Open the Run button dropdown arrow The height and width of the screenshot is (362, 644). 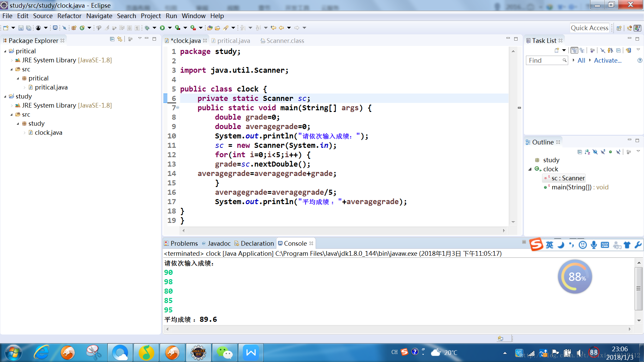click(x=170, y=28)
